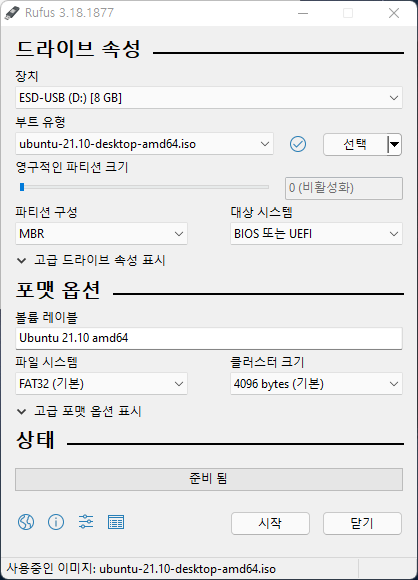Click the 시작 button
Viewport: 418px width, 580px height.
[270, 523]
